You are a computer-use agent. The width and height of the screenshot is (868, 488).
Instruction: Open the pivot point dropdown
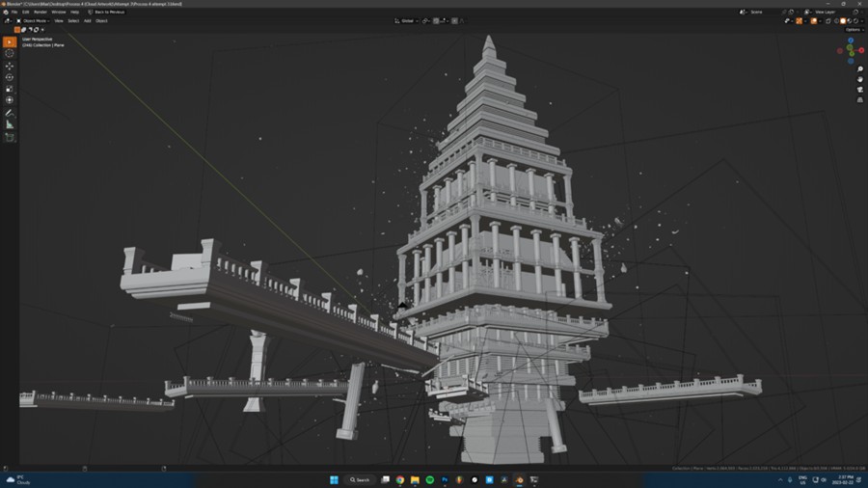(426, 21)
